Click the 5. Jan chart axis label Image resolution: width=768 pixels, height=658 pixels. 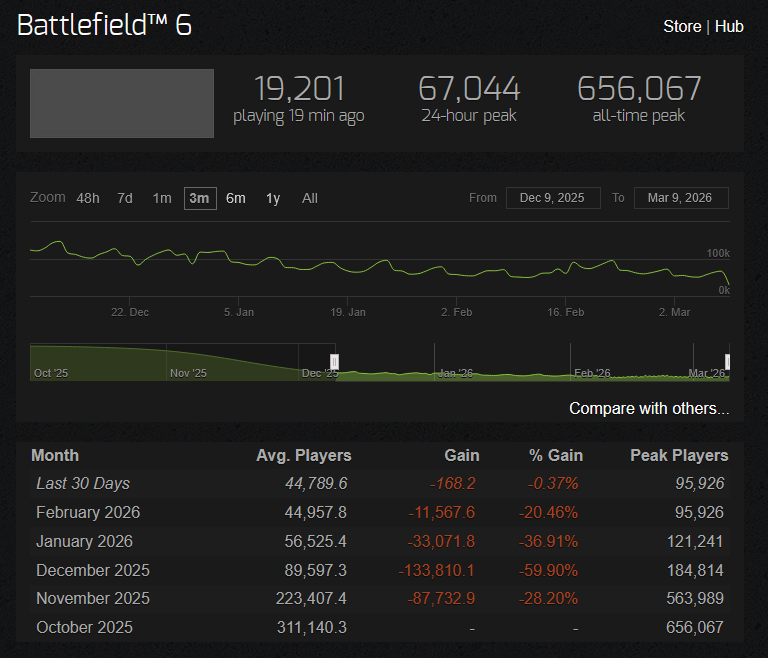pyautogui.click(x=239, y=312)
